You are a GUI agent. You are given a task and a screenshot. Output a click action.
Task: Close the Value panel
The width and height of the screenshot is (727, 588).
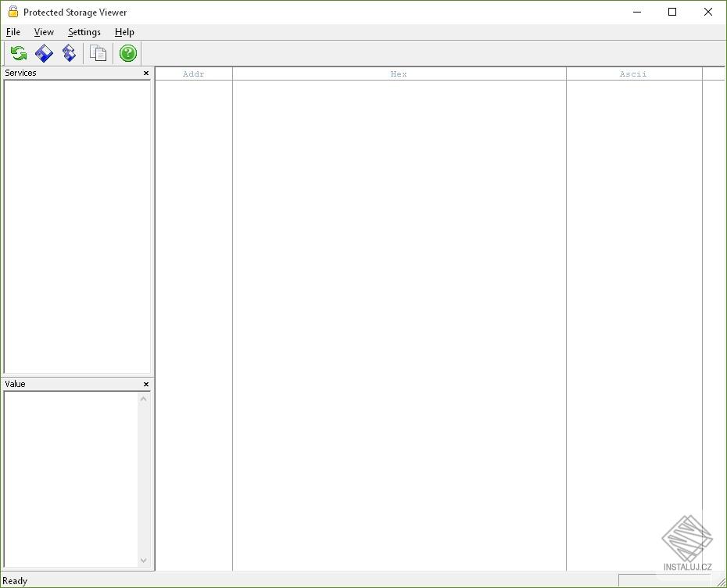click(x=145, y=384)
